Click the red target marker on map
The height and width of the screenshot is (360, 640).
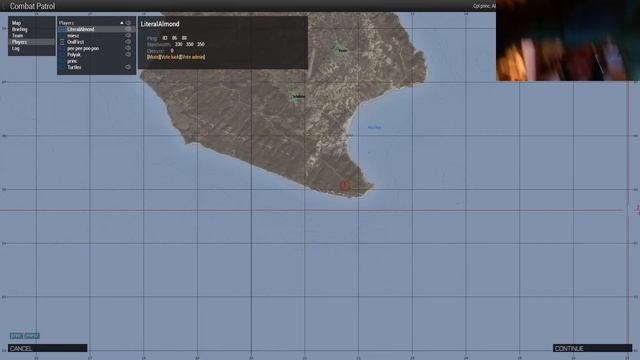[345, 186]
